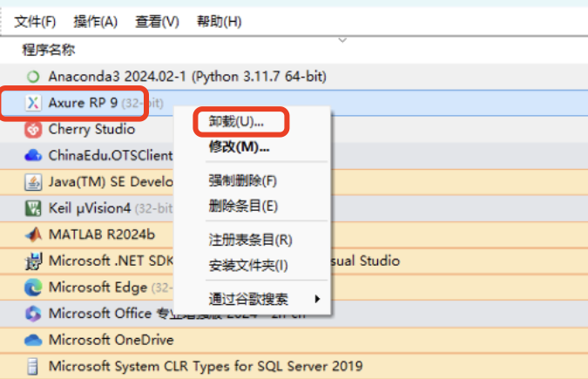Select the Keil µVision4 entry
This screenshot has height=379, width=588.
[x=111, y=208]
